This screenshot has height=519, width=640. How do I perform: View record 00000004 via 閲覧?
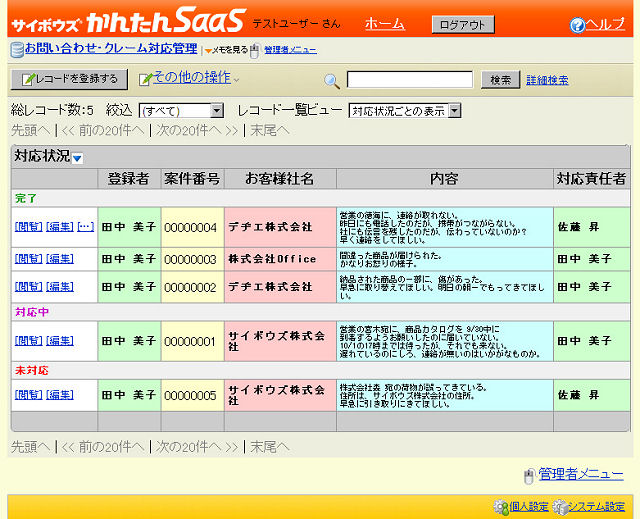point(29,226)
